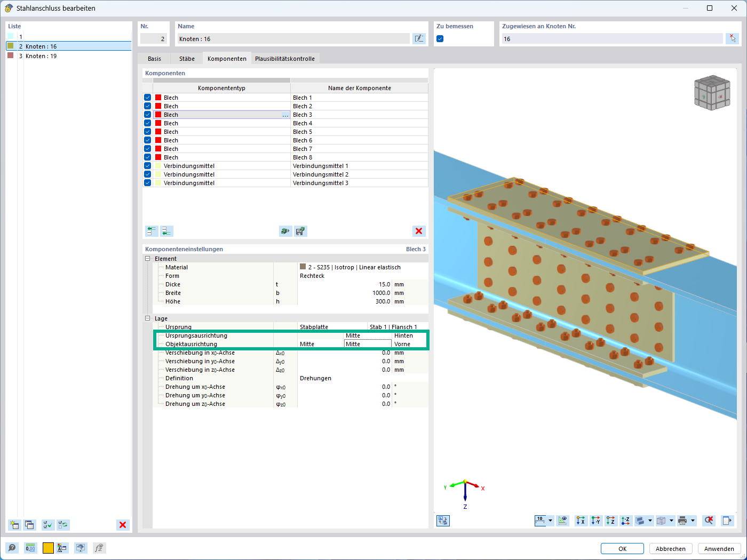Toggle checkbox for Verbindungsmittel 1
Image resolution: width=747 pixels, height=560 pixels.
[x=148, y=166]
